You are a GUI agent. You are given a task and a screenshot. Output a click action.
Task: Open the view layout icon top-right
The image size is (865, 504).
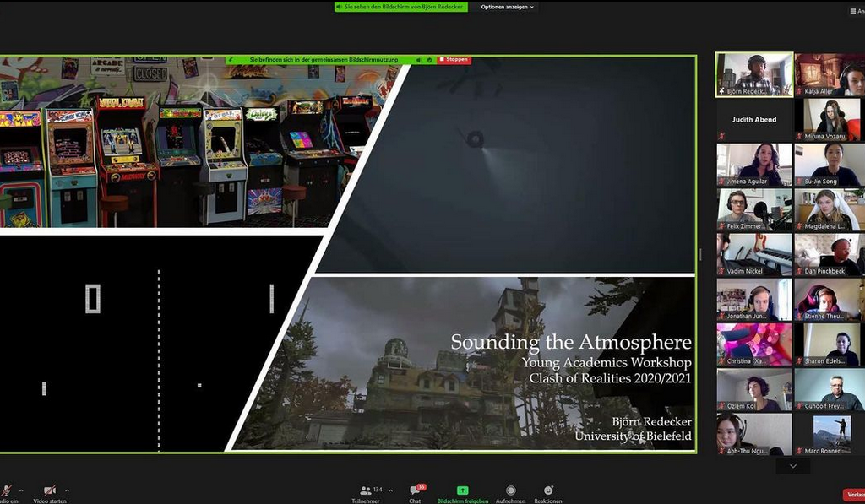pyautogui.click(x=853, y=11)
